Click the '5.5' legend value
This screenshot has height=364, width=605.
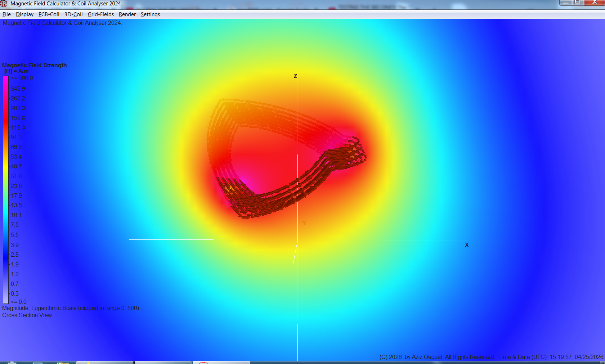(15, 235)
